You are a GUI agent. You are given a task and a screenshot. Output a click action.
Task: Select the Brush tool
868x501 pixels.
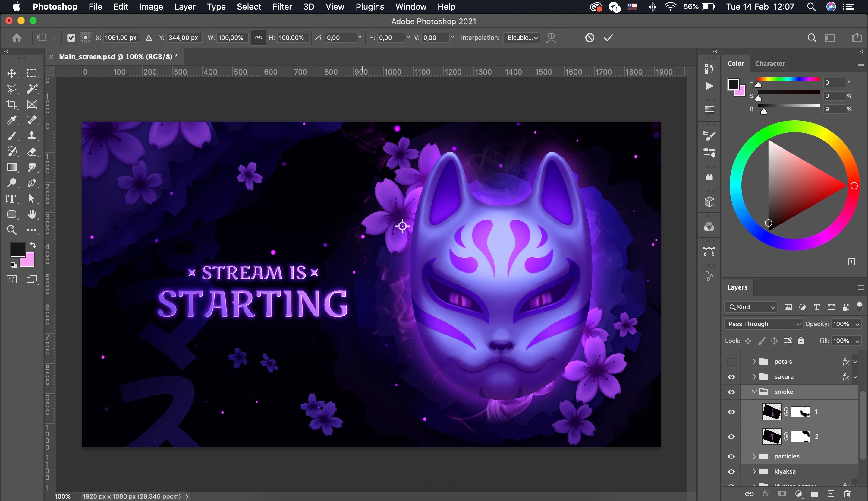click(11, 136)
